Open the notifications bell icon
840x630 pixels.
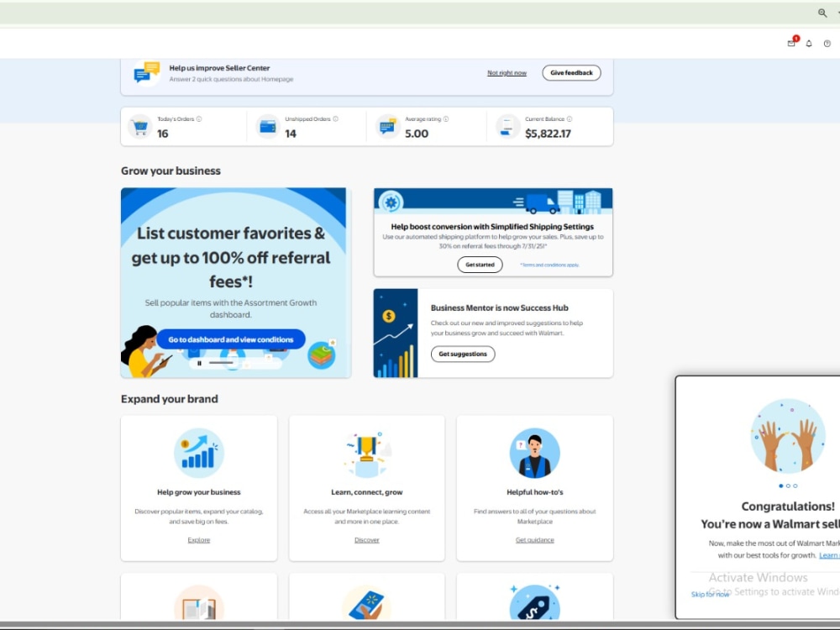[x=809, y=44]
